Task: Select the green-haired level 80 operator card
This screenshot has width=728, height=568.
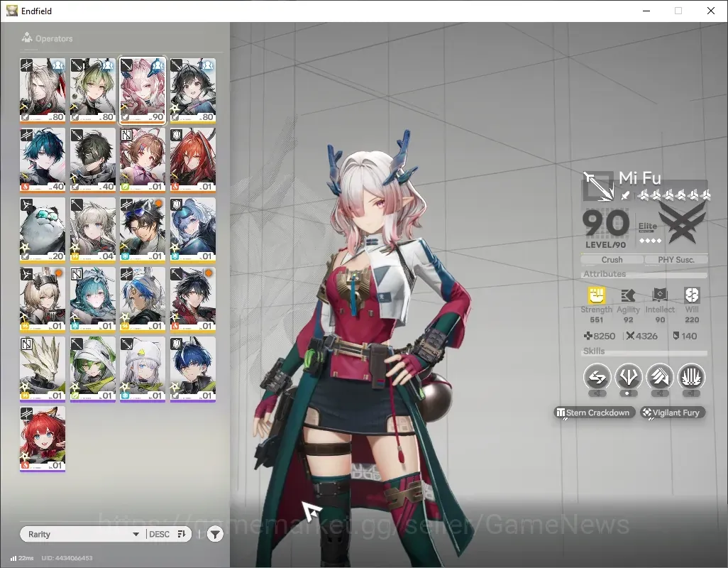Action: pos(93,91)
